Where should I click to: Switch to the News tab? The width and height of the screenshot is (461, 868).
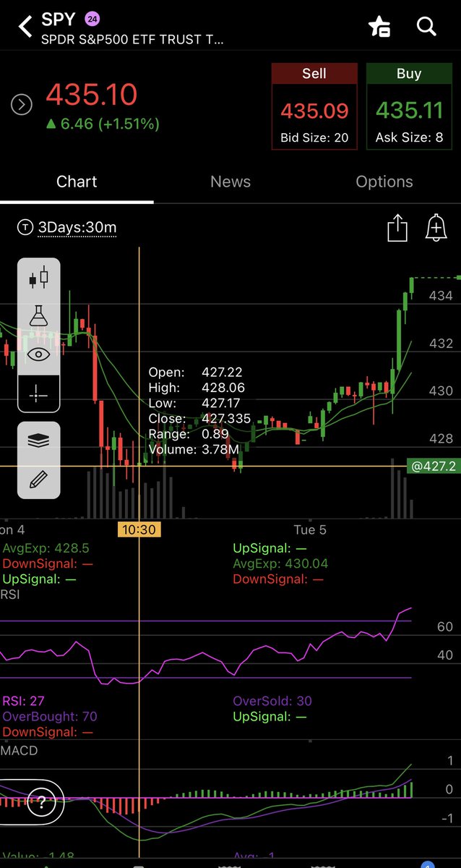[231, 182]
